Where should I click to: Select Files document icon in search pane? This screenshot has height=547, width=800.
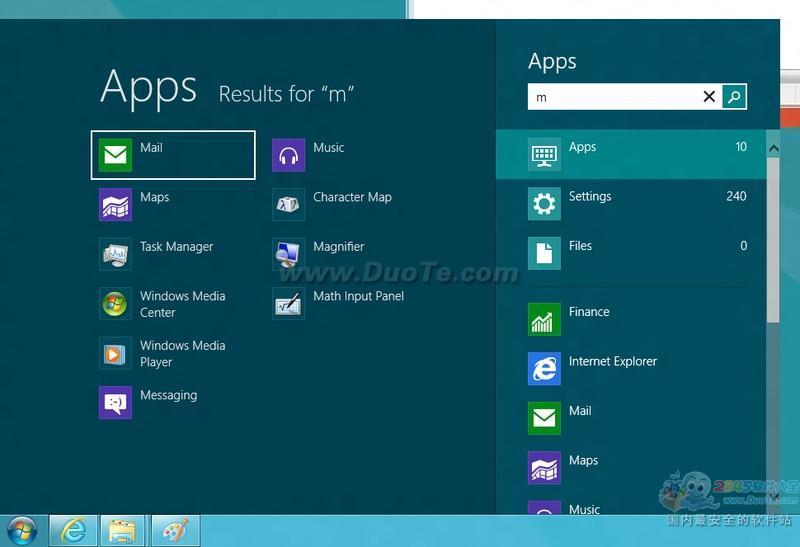544,253
